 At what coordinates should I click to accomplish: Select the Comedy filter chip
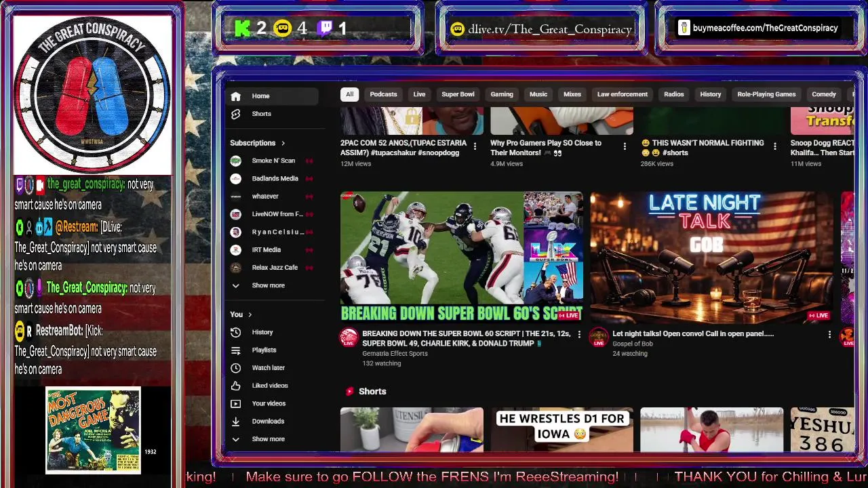pos(824,94)
